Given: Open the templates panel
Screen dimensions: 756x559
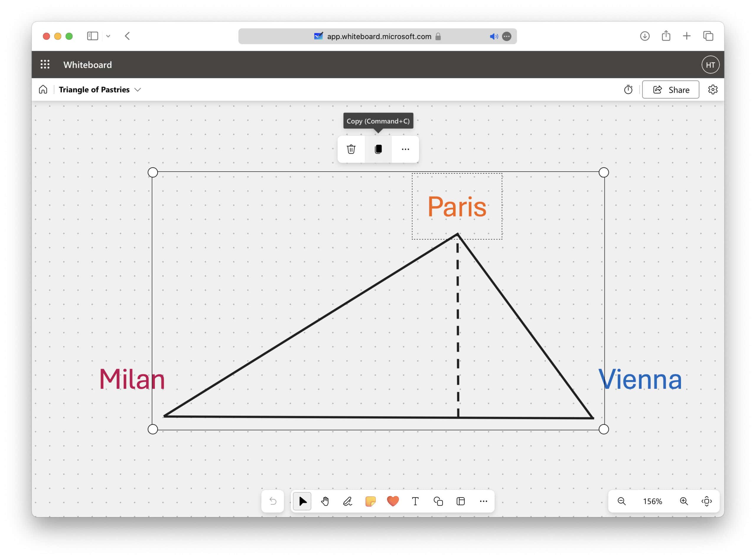Looking at the screenshot, I should (461, 501).
